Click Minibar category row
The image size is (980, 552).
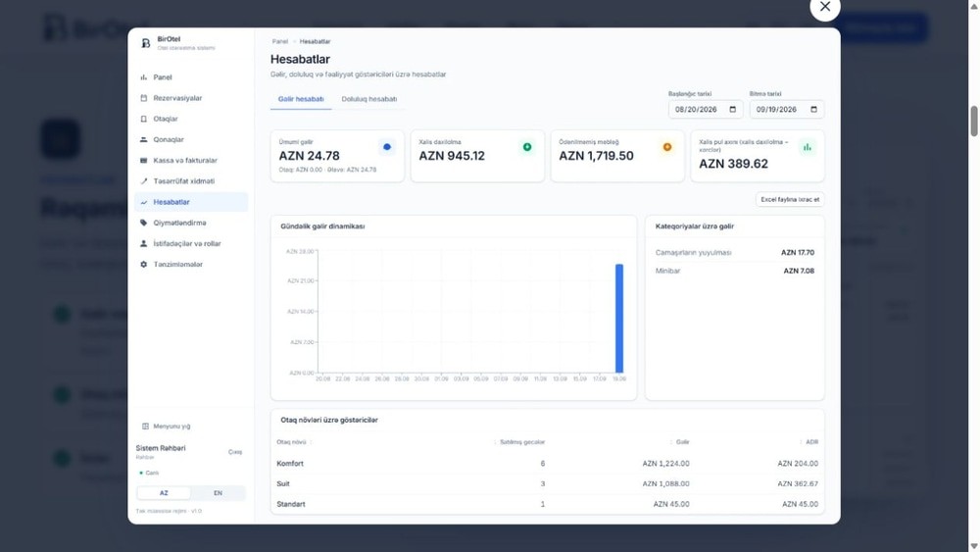[x=734, y=271]
